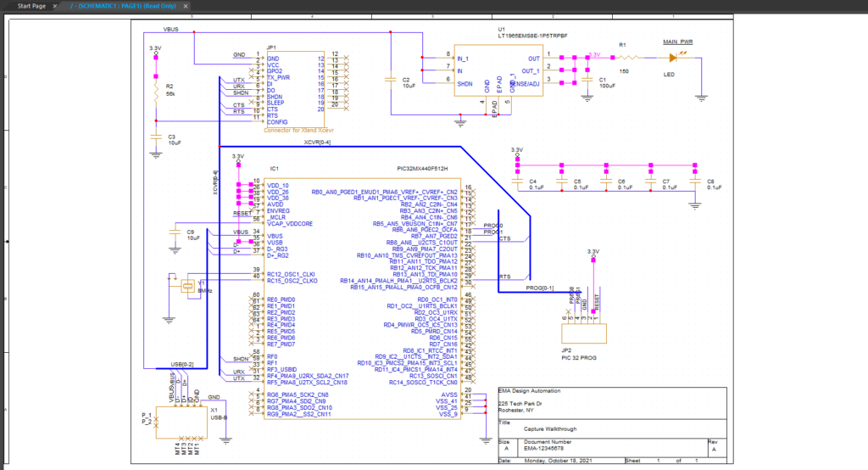This screenshot has width=868, height=470.
Task: Select capacitor C2 10uF symbol
Action: [391, 81]
